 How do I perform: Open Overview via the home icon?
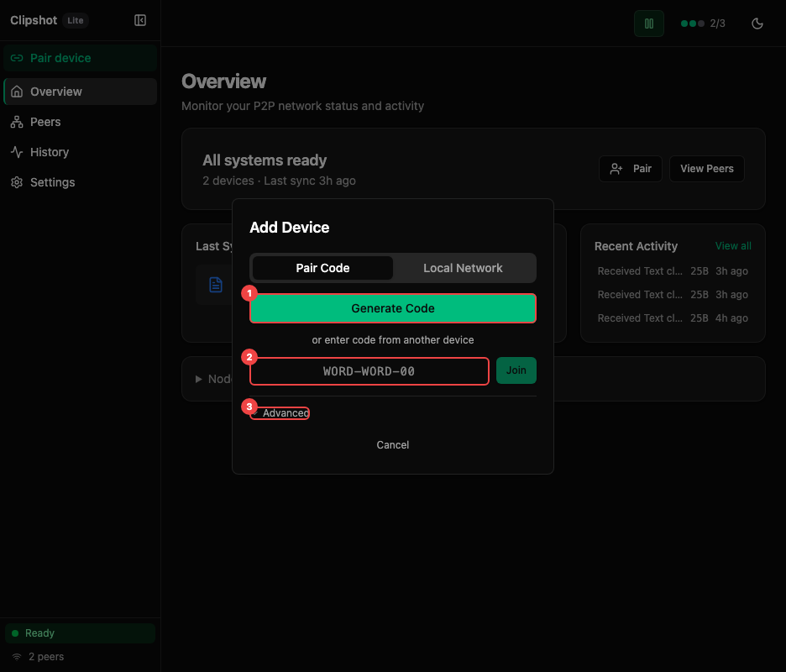pos(17,91)
